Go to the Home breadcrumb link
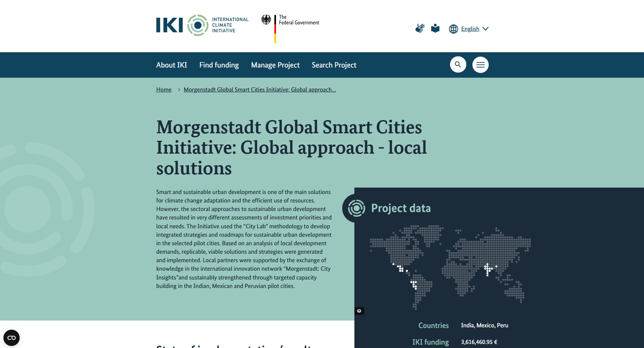Image resolution: width=644 pixels, height=348 pixels. (x=164, y=90)
